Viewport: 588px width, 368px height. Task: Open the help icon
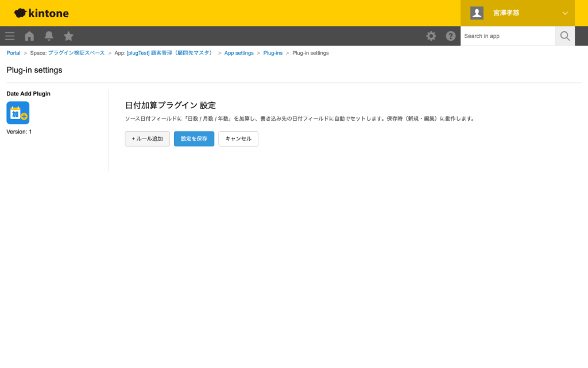click(x=451, y=36)
